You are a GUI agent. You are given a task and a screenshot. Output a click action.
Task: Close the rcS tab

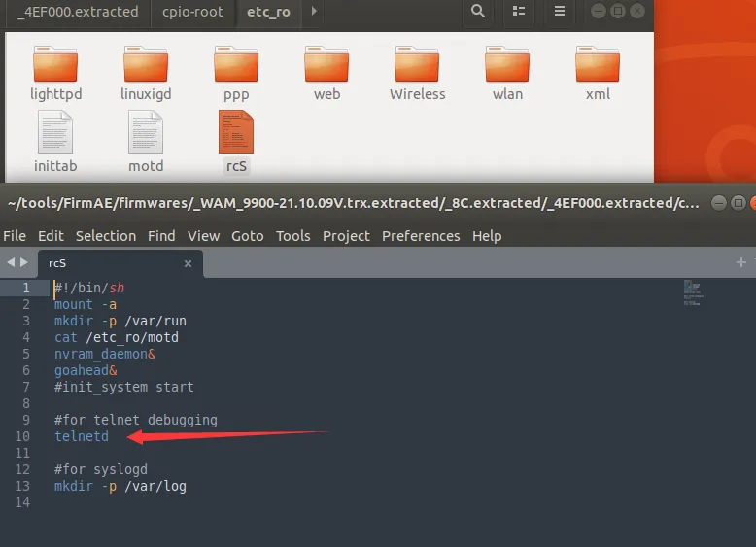point(189,263)
